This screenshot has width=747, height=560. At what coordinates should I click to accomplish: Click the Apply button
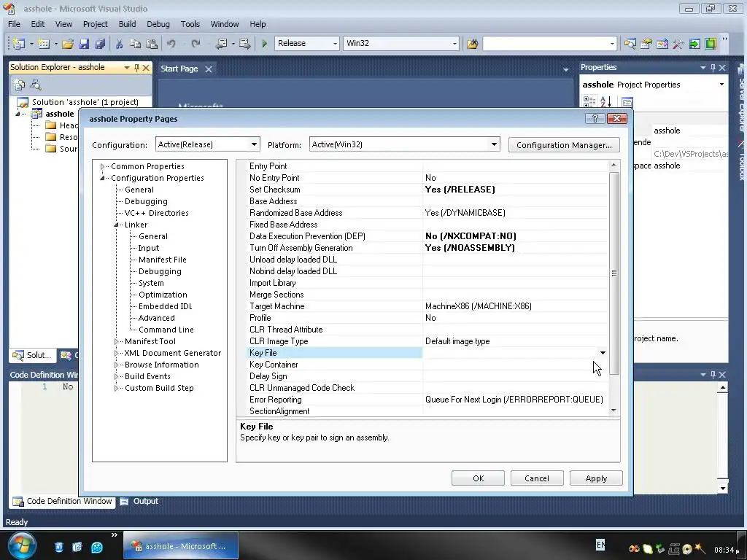point(596,478)
